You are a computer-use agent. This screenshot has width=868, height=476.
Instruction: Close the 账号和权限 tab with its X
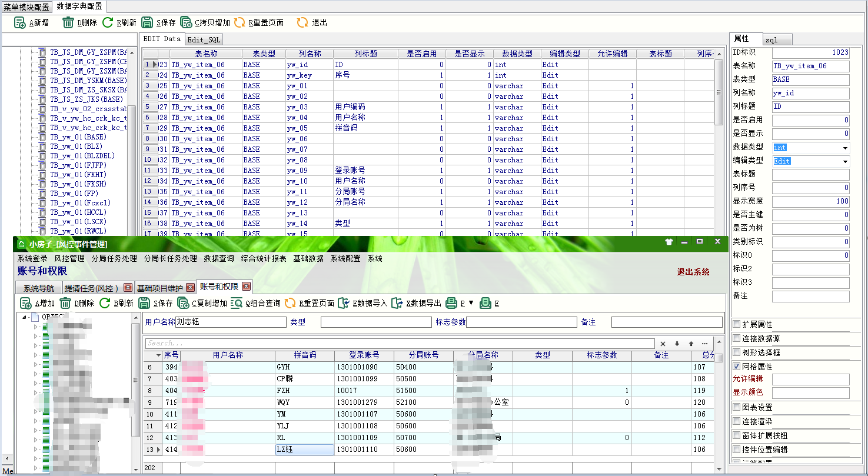246,287
